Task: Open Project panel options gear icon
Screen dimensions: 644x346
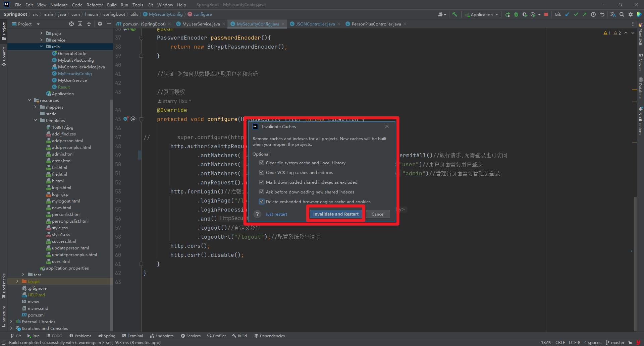Action: (x=100, y=24)
